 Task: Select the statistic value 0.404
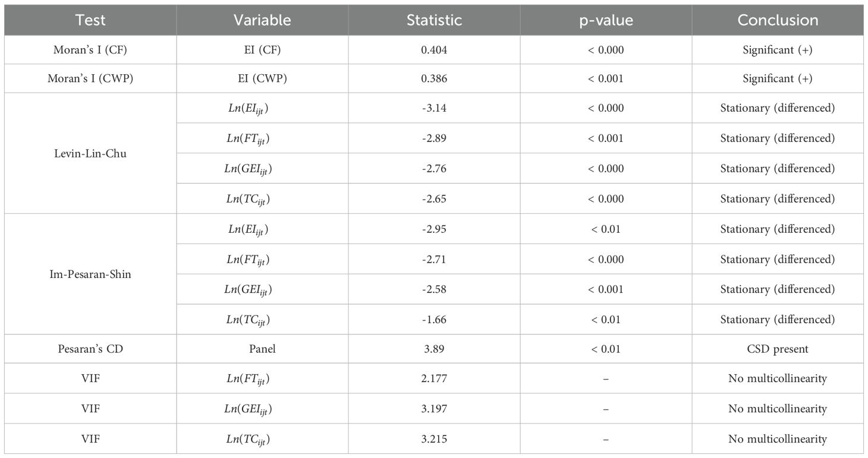point(434,50)
